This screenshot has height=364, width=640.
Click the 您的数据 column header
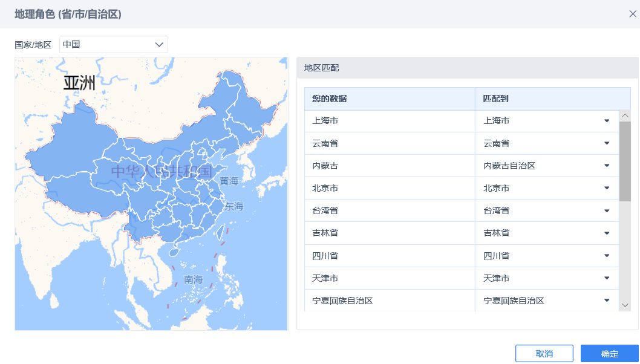330,99
